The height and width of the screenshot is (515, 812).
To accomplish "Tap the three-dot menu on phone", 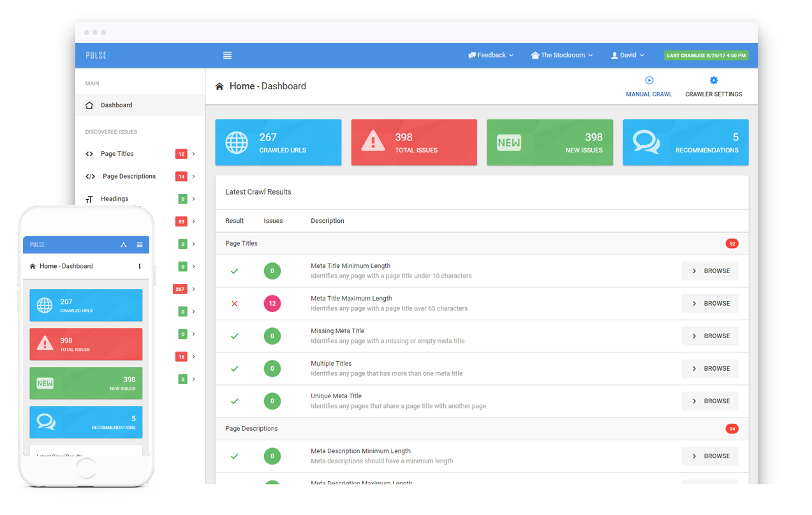I will [x=140, y=266].
